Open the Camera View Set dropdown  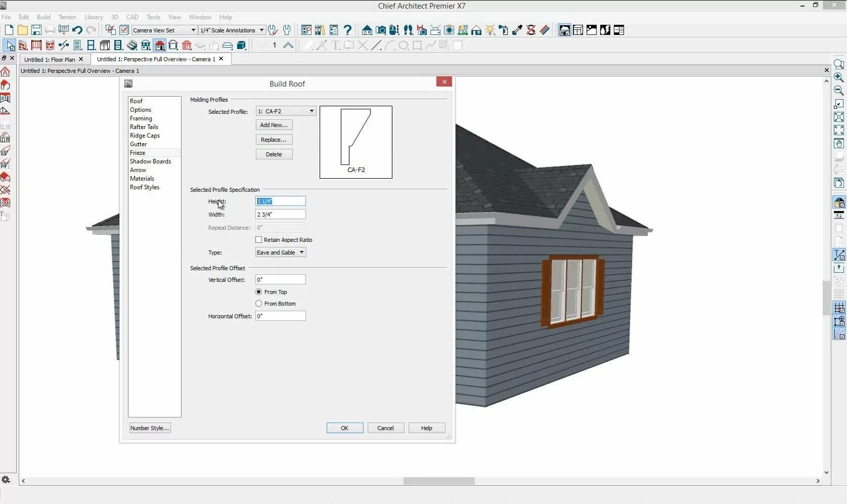(164, 30)
